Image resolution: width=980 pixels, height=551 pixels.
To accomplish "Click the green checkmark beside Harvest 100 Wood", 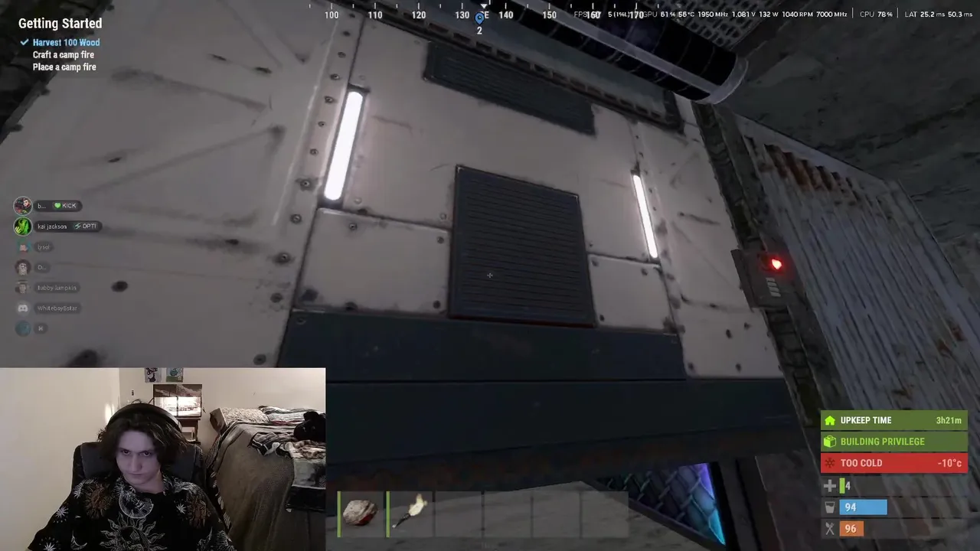I will pos(24,43).
